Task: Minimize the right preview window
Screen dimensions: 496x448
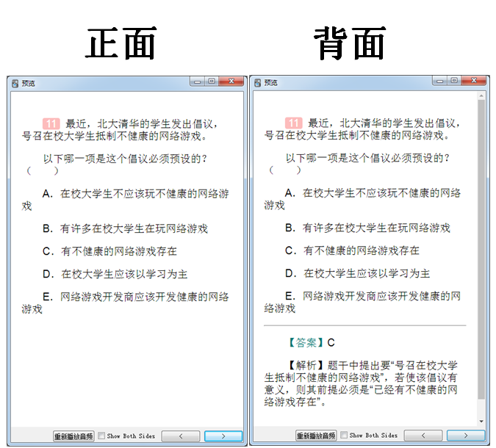Action: click(439, 81)
